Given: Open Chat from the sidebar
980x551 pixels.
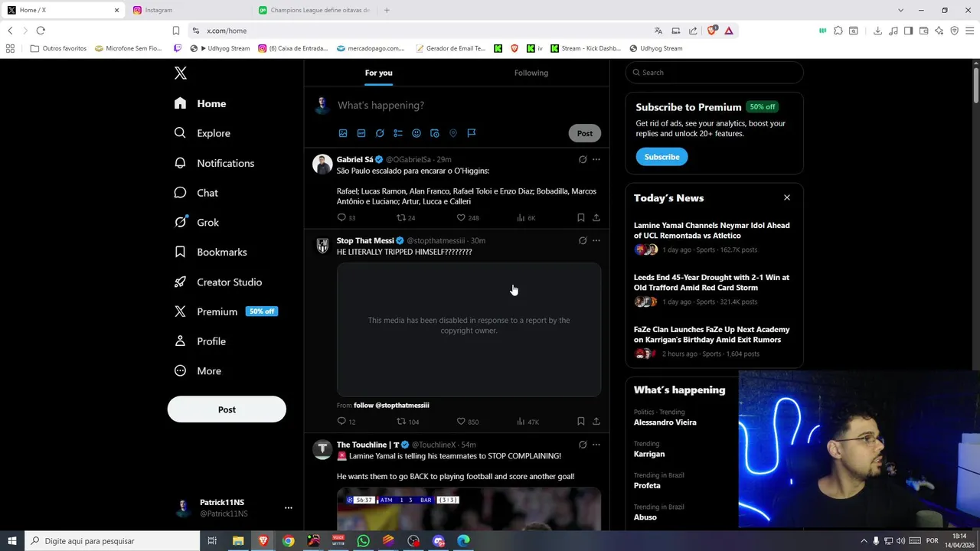Looking at the screenshot, I should click(x=196, y=193).
